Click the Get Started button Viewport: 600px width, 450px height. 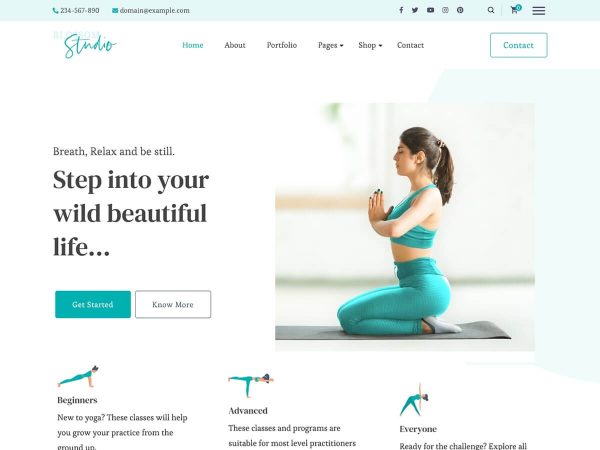point(93,305)
